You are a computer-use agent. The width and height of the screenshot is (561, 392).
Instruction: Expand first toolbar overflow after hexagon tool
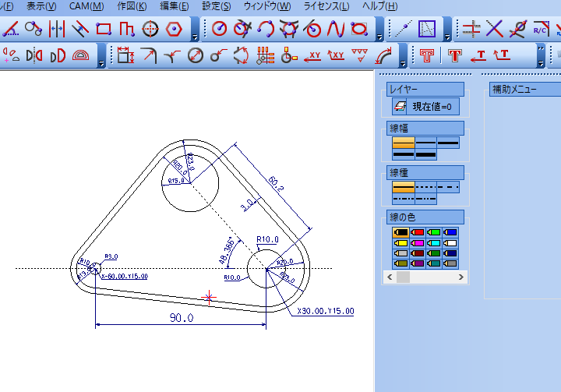(193, 36)
